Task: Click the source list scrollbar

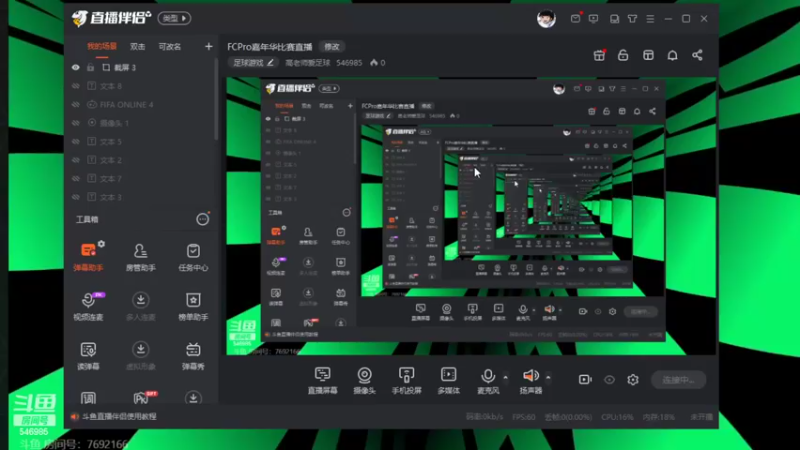Action: [x=216, y=99]
